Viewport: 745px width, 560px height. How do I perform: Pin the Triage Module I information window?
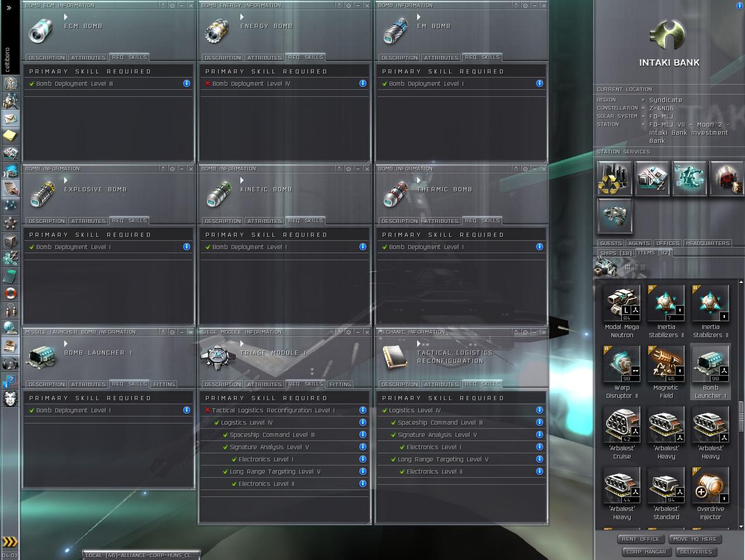click(x=348, y=332)
